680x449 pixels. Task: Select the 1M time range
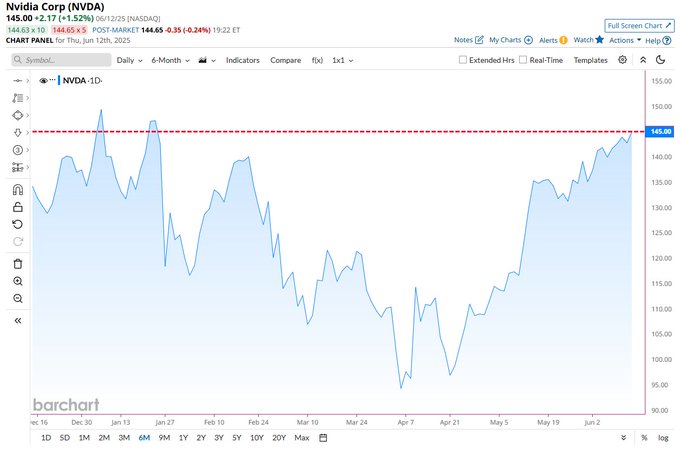pyautogui.click(x=84, y=438)
